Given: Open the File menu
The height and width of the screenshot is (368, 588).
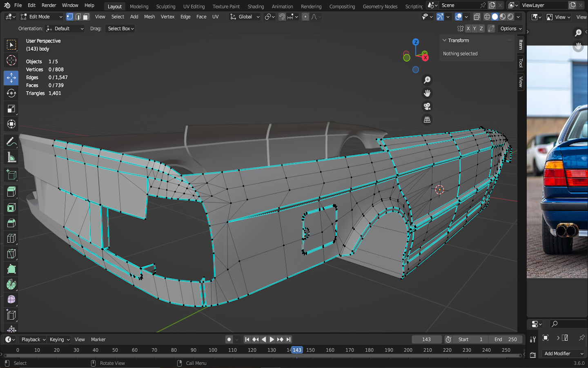Looking at the screenshot, I should coord(18,5).
